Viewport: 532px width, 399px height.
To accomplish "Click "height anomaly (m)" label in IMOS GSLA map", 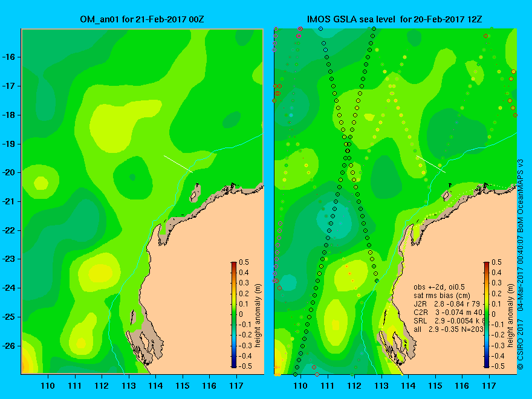I will click(x=511, y=316).
